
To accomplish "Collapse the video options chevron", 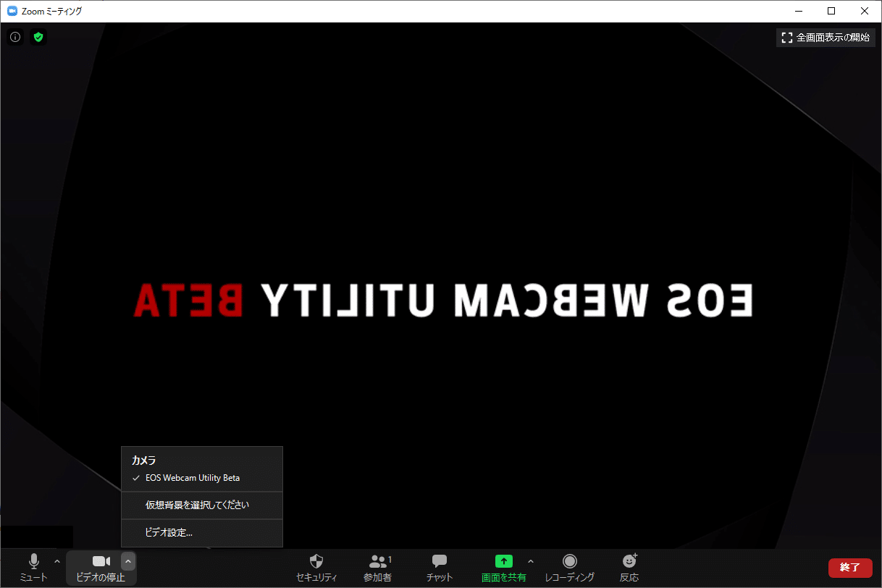I will click(x=127, y=561).
